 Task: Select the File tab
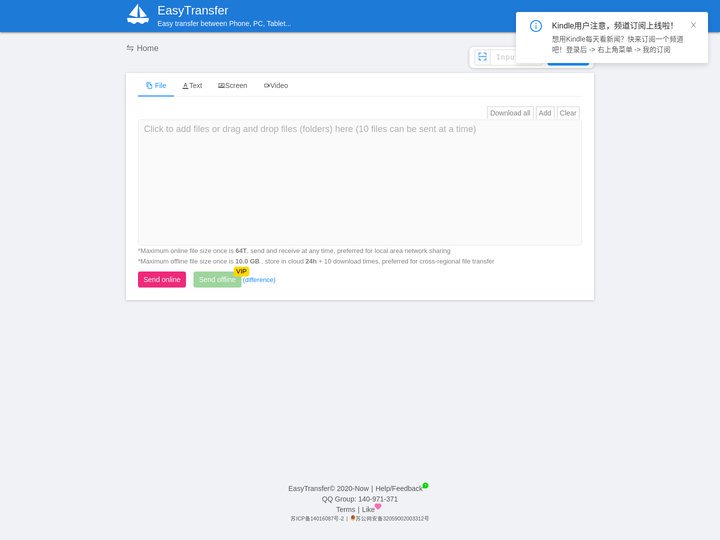[x=156, y=85]
